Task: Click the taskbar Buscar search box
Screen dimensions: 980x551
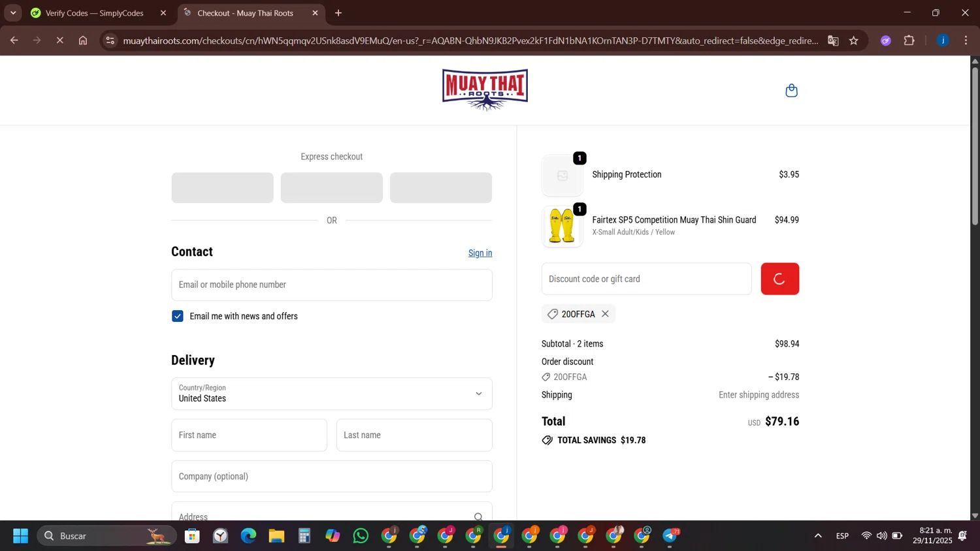Action: coord(106,536)
